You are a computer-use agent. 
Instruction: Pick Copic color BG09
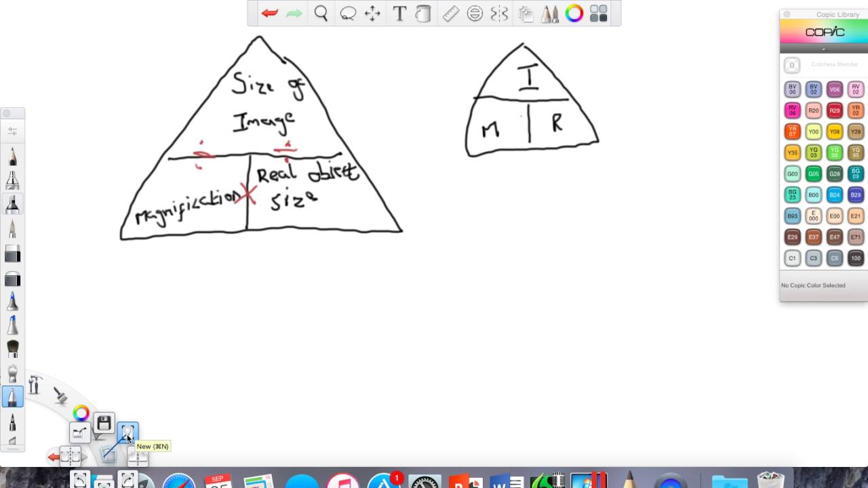[856, 174]
